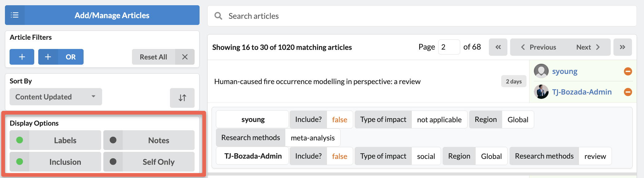This screenshot has height=178, width=644.
Task: Reverse sort order with the arrows icon
Action: click(182, 98)
